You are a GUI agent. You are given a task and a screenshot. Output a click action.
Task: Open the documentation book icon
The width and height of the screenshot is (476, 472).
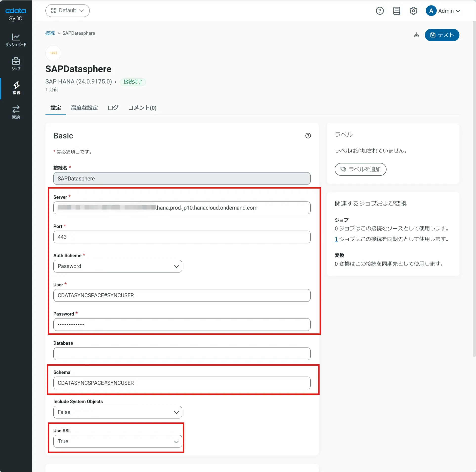(396, 11)
